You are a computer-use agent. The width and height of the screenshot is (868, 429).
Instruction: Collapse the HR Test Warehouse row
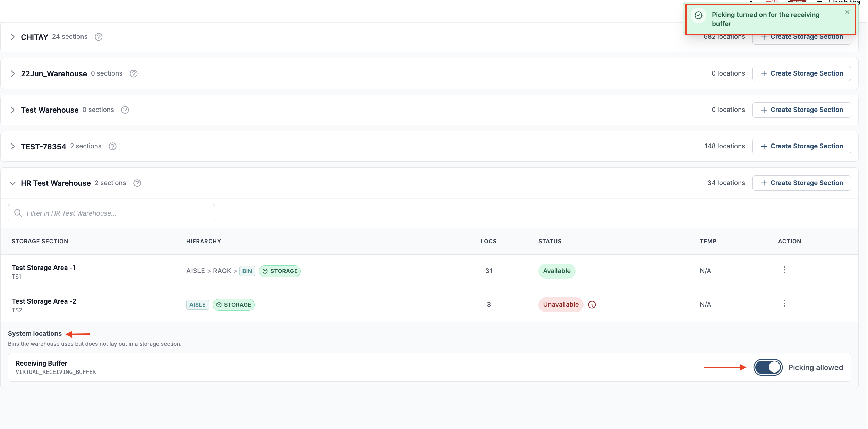pos(12,183)
